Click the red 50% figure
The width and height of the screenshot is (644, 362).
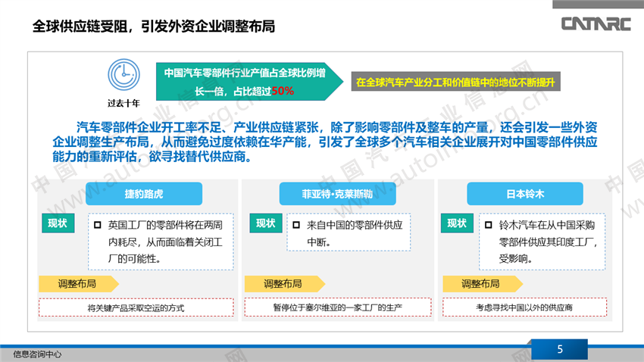pos(283,91)
